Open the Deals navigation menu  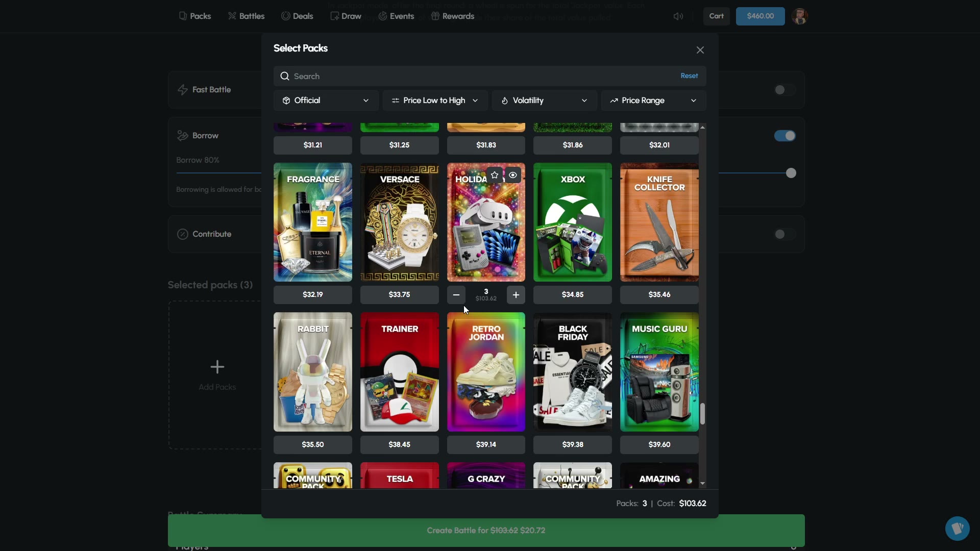coord(297,16)
